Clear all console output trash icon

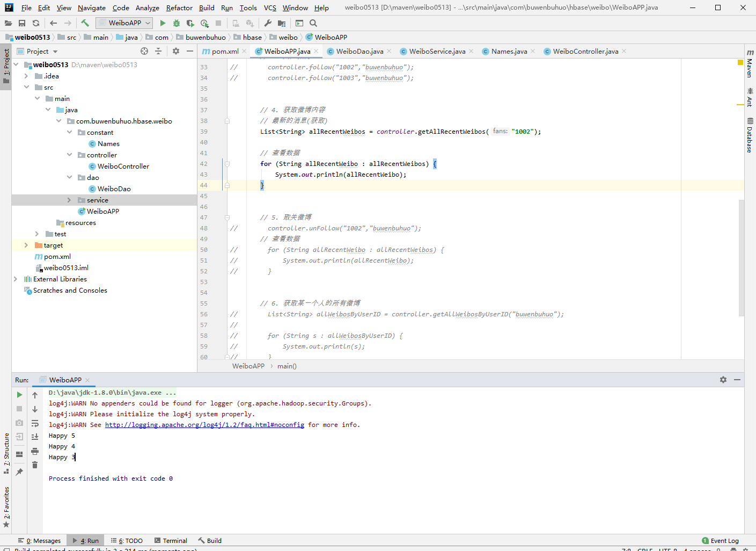[x=35, y=465]
